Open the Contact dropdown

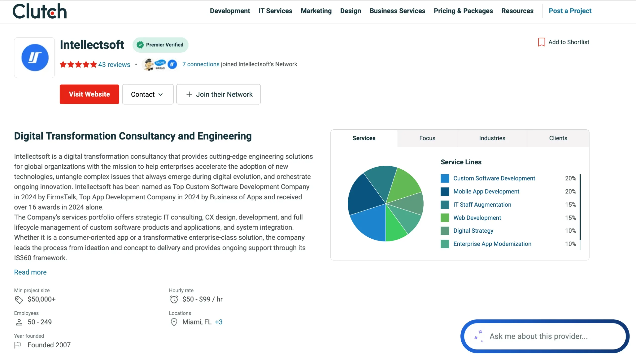click(x=148, y=94)
